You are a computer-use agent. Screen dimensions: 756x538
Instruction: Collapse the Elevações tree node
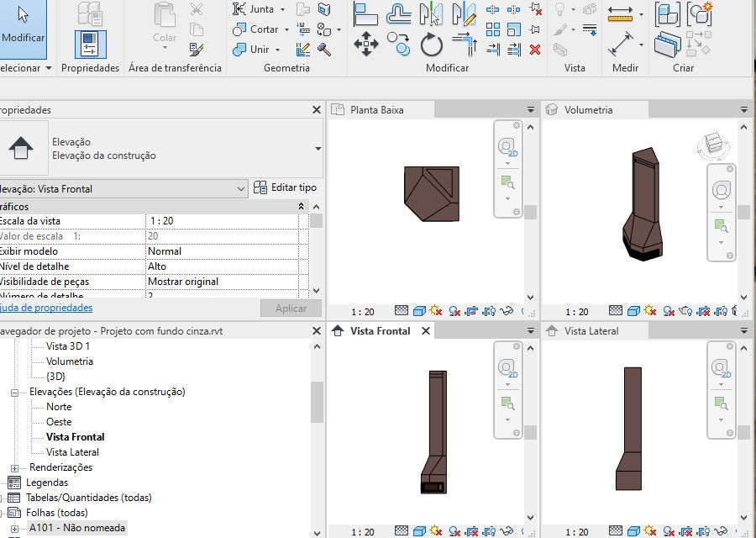point(15,393)
